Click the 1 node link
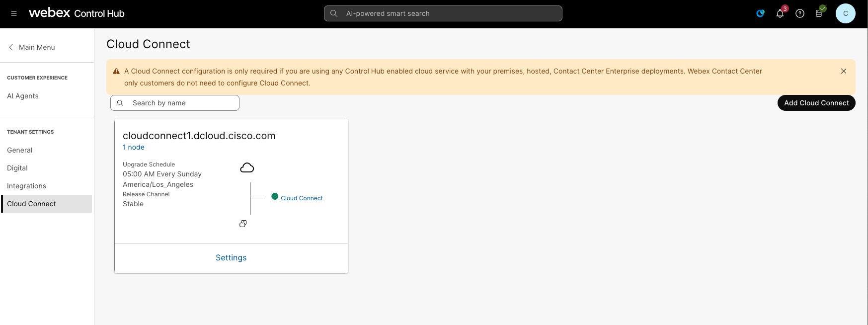 click(x=134, y=147)
